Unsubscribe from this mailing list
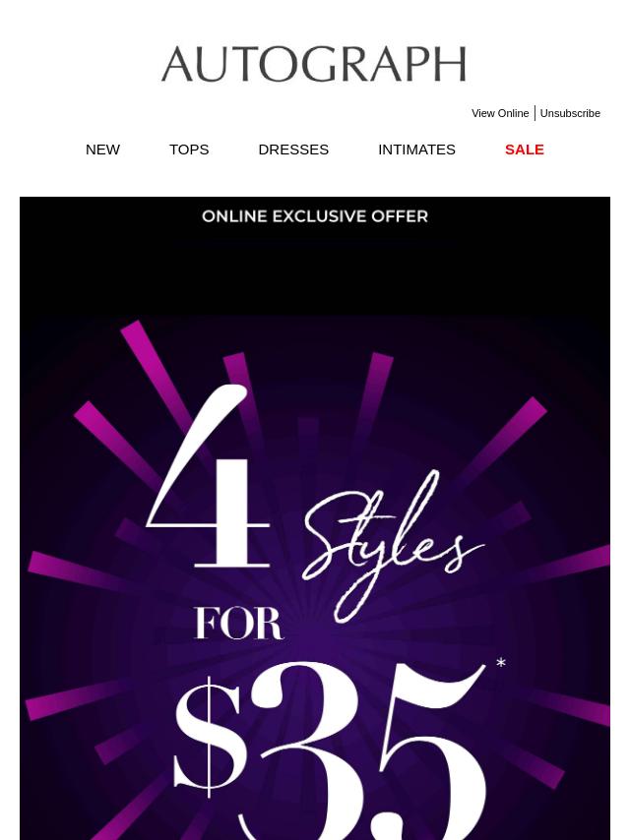 [570, 113]
